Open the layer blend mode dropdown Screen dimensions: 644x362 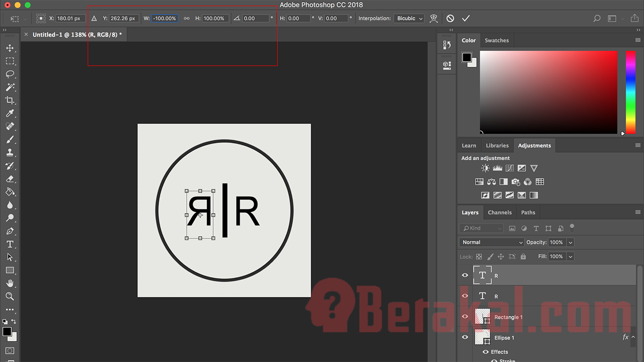point(491,242)
